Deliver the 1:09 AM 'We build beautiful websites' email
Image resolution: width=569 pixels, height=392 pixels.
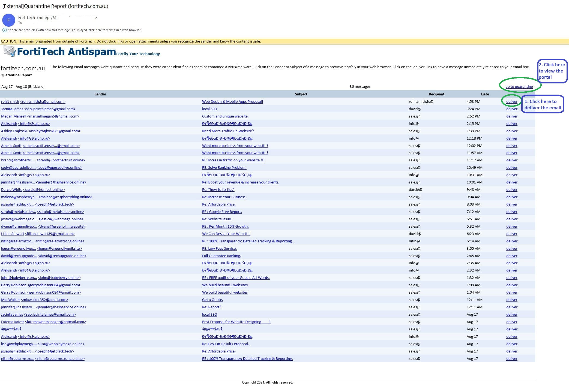tap(512, 285)
